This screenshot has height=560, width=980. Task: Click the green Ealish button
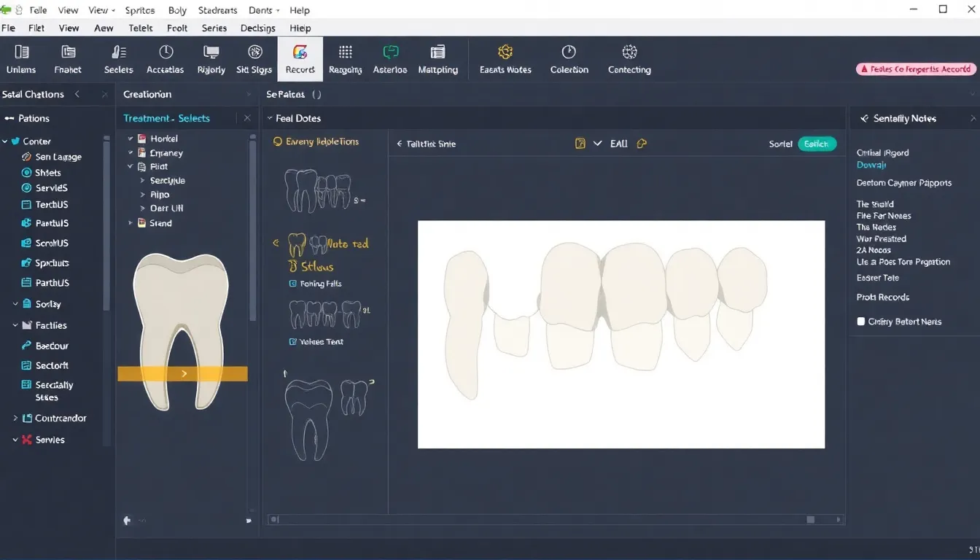click(817, 144)
